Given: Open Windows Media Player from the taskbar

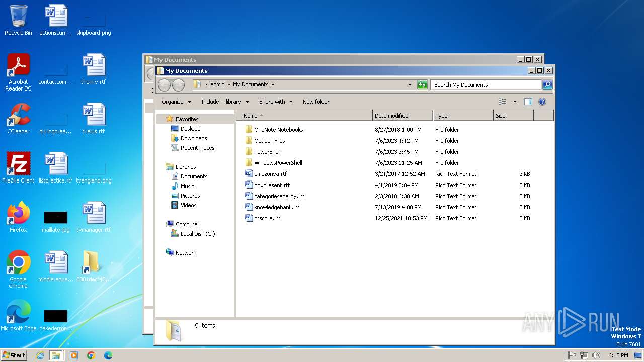Looking at the screenshot, I should [x=74, y=355].
